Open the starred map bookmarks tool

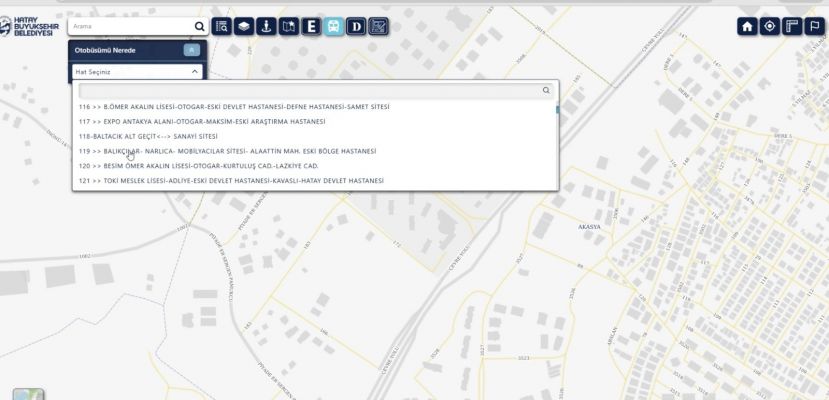click(289, 27)
